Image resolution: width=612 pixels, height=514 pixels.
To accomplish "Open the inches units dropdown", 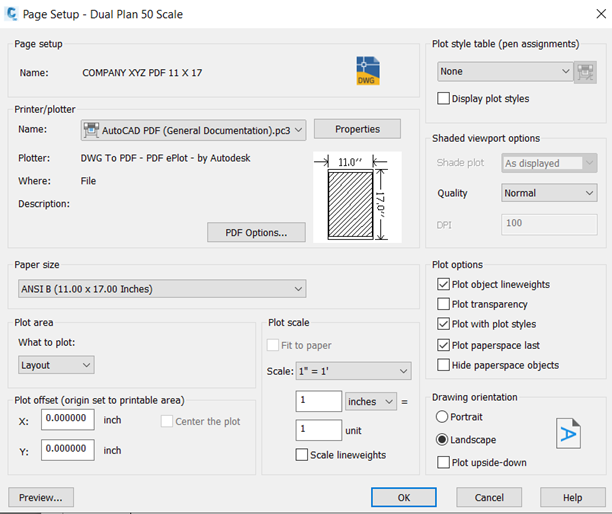I will (371, 402).
